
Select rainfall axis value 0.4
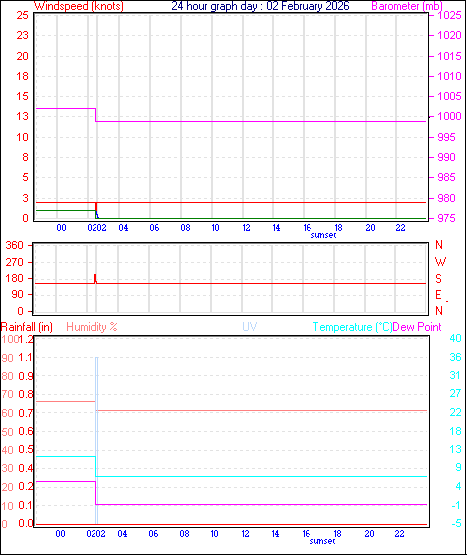[26, 468]
